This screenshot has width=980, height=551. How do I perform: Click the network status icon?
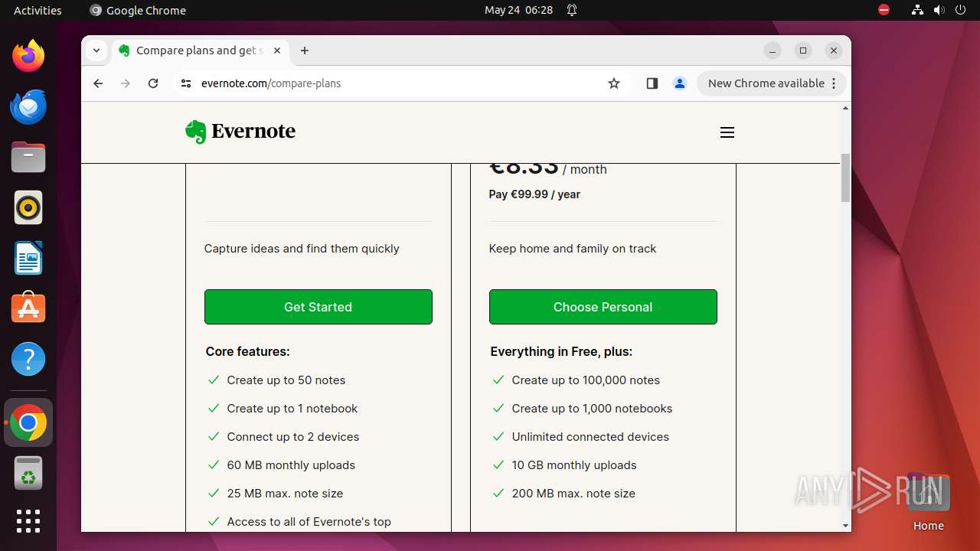[917, 10]
